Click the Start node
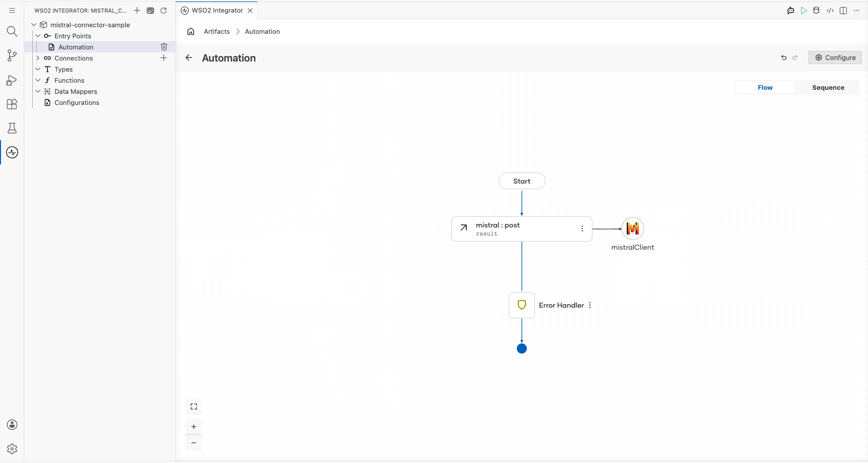This screenshot has width=868, height=463. click(x=522, y=181)
